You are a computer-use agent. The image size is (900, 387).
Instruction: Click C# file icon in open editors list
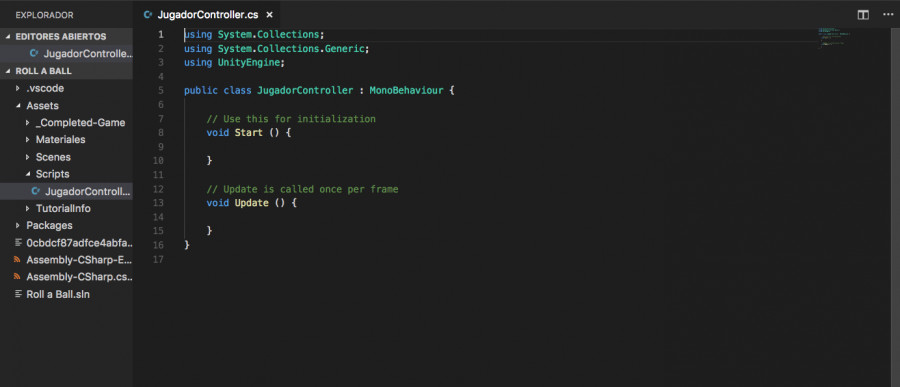(x=34, y=53)
